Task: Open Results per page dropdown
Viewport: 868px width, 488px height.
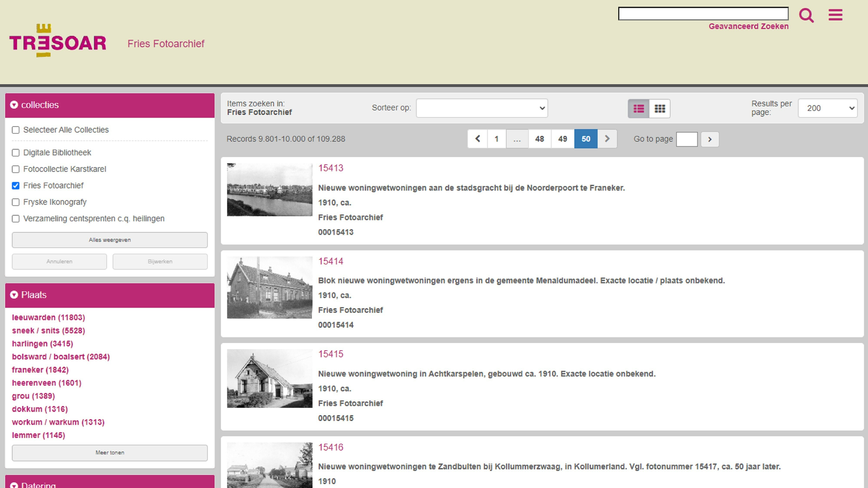Action: pos(827,108)
